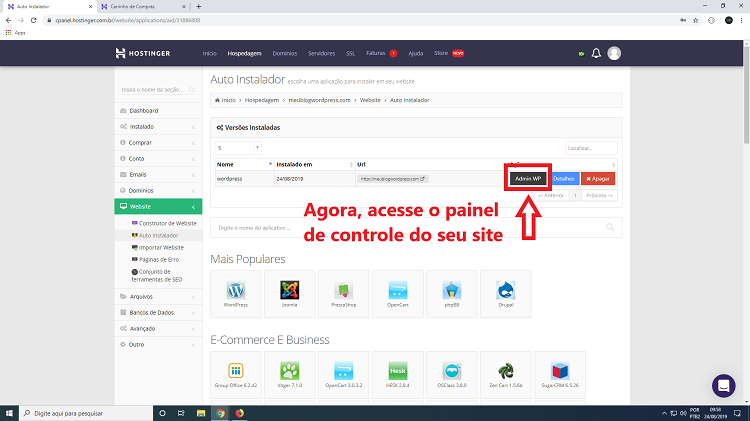Image resolution: width=750 pixels, height=421 pixels.
Task: Open the Início top menu
Action: point(210,53)
